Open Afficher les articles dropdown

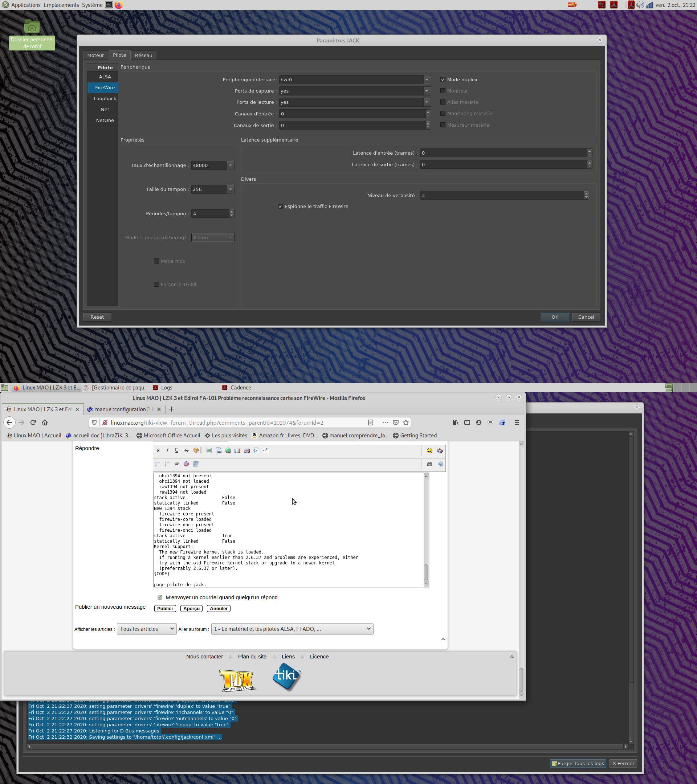147,629
